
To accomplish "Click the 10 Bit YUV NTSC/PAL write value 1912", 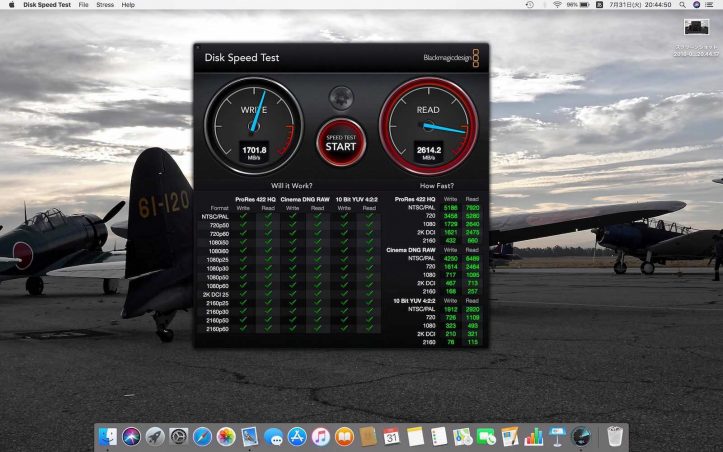I will coord(450,309).
